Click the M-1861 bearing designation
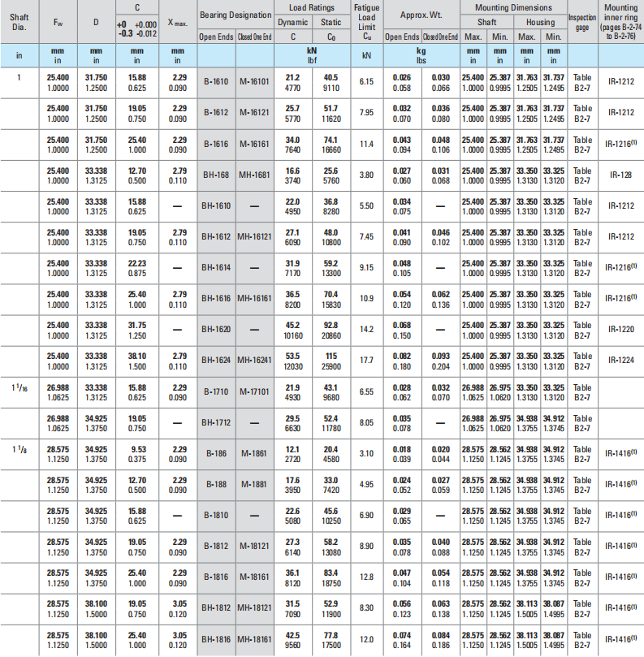This screenshot has height=657, width=644. tap(254, 452)
